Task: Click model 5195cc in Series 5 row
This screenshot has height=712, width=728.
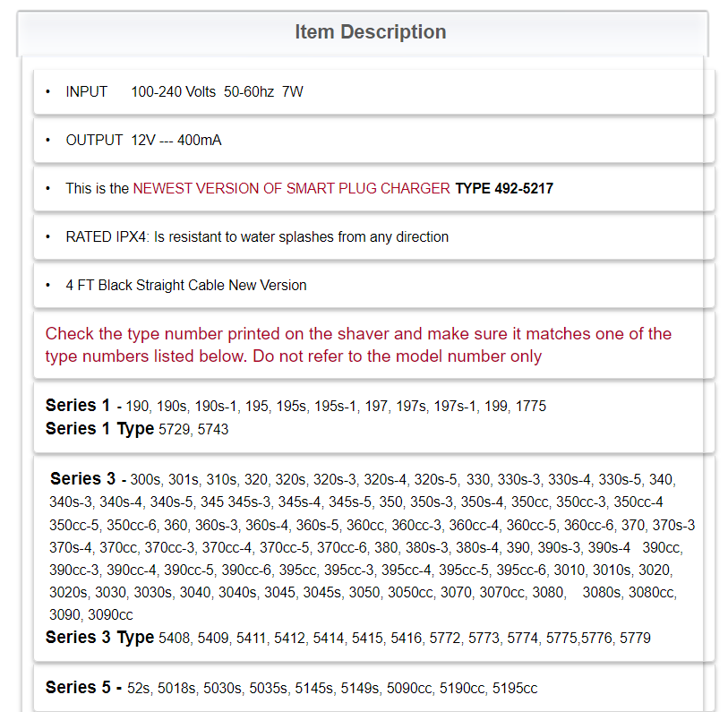Action: (515, 689)
